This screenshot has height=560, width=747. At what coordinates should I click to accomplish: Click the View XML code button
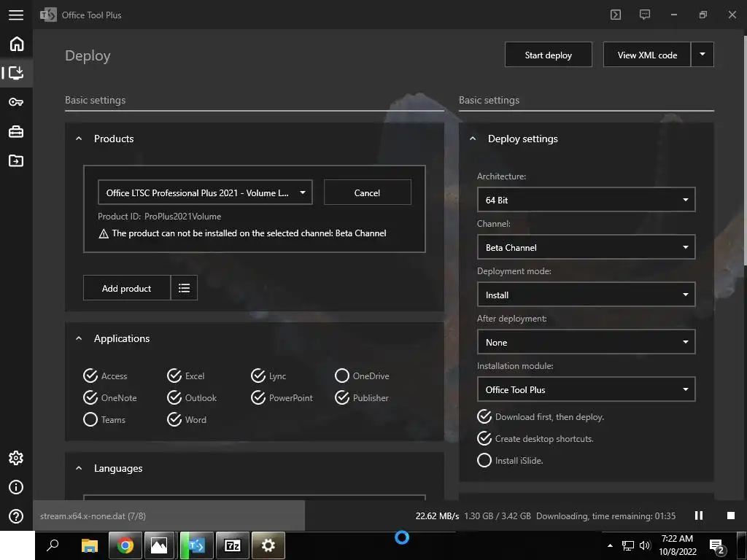[647, 55]
